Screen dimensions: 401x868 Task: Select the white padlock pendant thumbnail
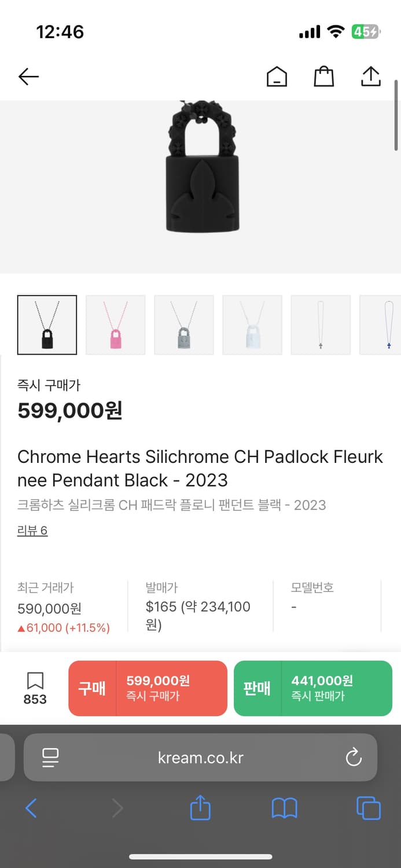point(252,325)
